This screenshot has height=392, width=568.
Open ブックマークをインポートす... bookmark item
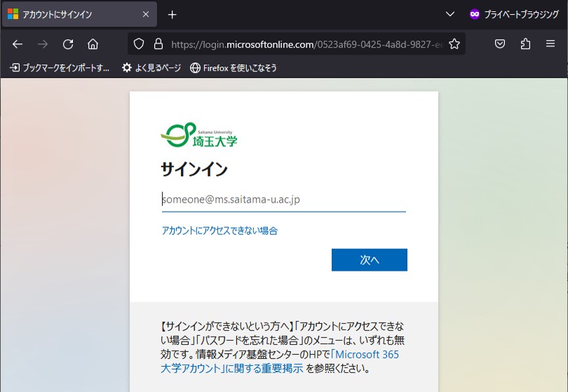click(x=60, y=68)
